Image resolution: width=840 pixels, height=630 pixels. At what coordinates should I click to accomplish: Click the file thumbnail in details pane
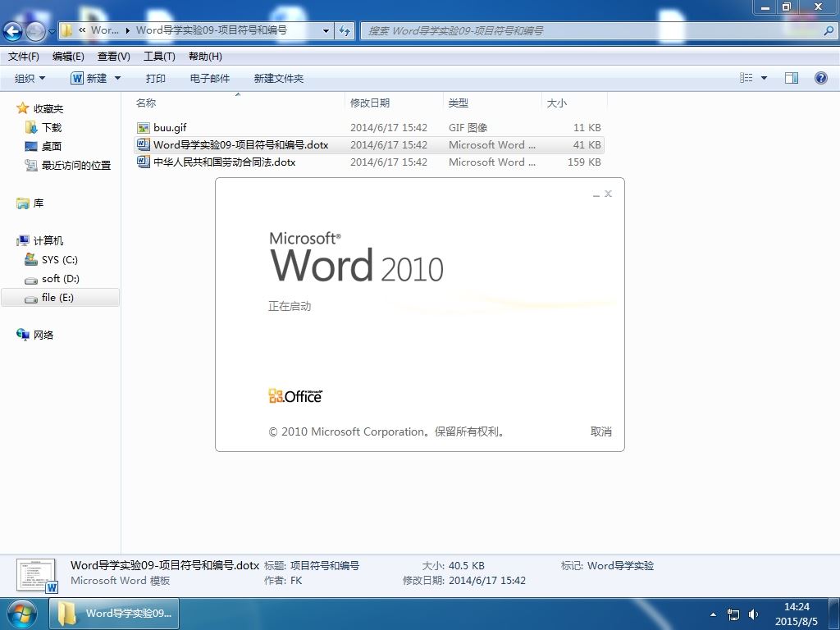pyautogui.click(x=36, y=576)
